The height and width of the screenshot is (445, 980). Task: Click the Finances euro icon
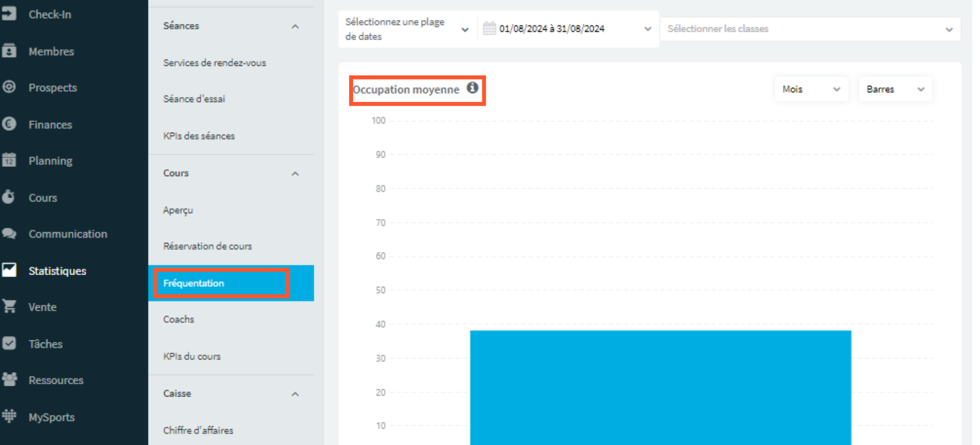point(9,124)
